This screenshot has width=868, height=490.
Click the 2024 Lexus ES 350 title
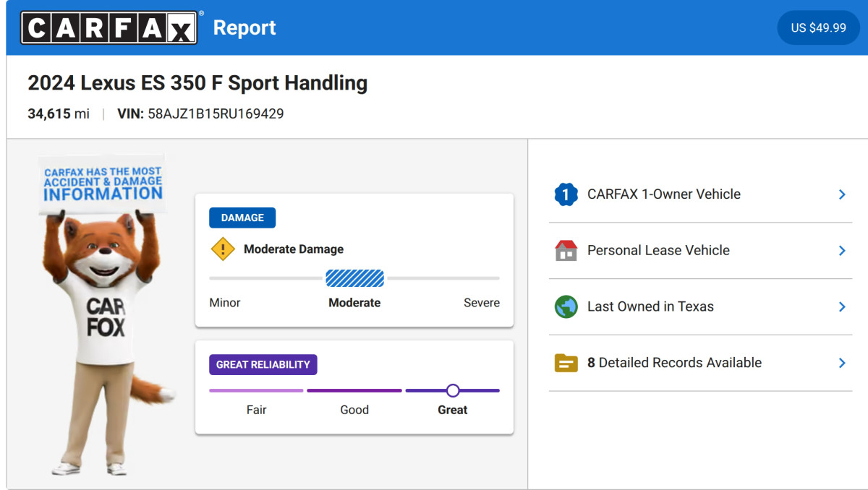(197, 83)
